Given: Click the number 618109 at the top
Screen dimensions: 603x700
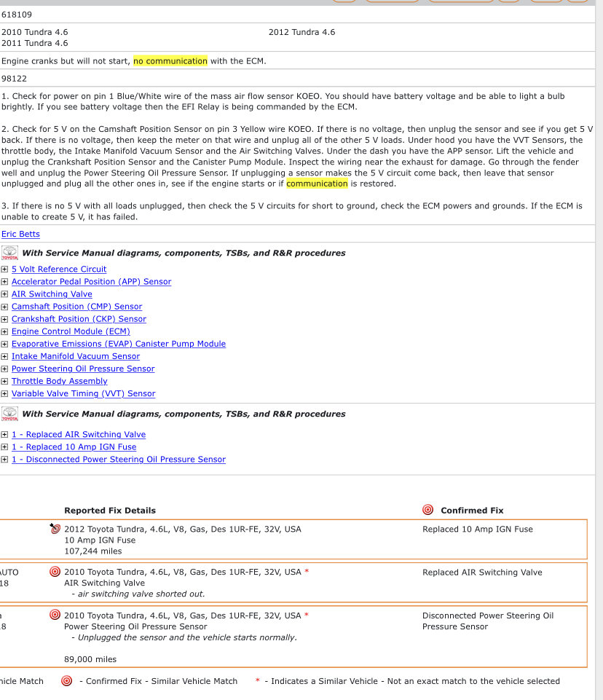Looking at the screenshot, I should coord(17,15).
